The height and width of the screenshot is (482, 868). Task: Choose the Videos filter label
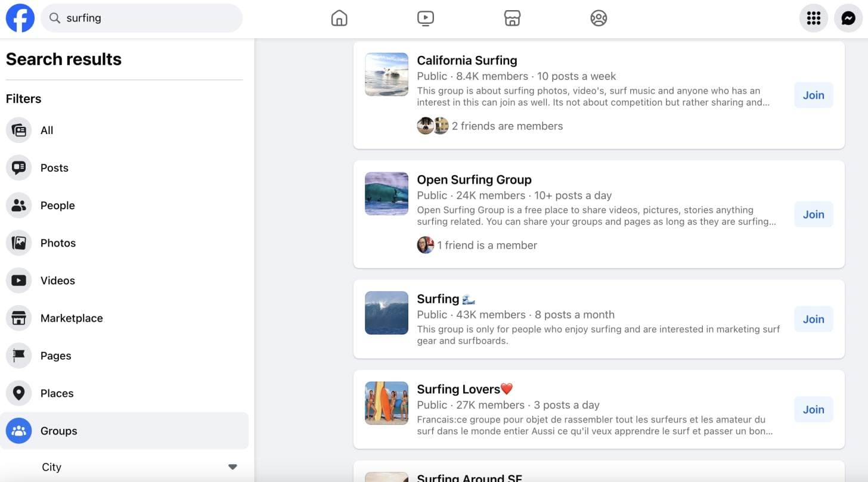58,281
